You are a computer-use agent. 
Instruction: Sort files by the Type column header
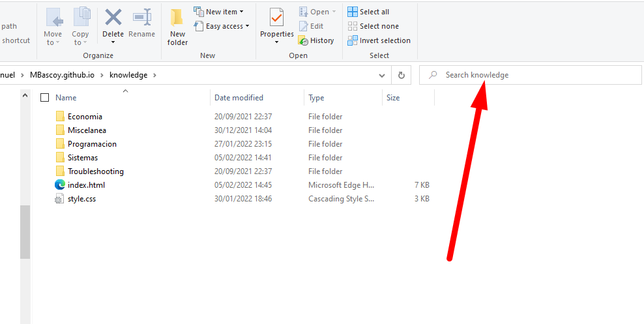pos(317,98)
